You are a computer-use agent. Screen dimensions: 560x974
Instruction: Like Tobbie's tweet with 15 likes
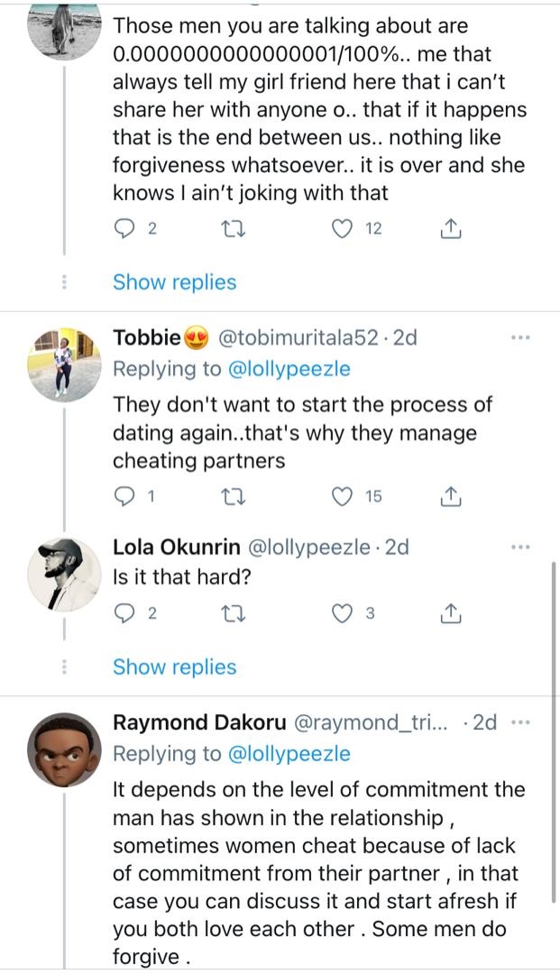[342, 496]
